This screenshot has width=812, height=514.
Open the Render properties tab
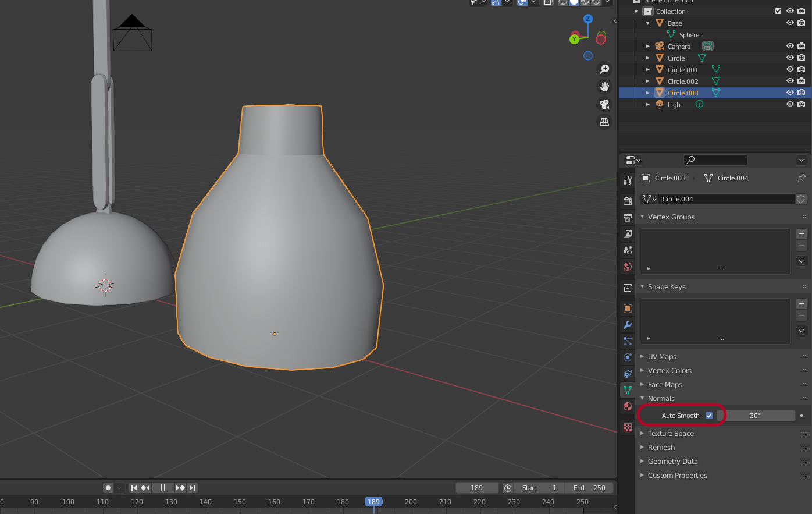pos(628,201)
